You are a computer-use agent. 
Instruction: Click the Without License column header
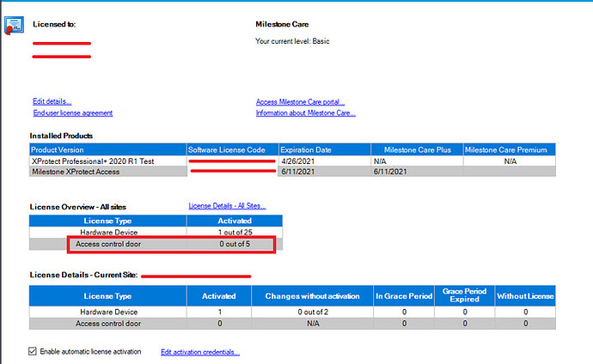pyautogui.click(x=525, y=296)
